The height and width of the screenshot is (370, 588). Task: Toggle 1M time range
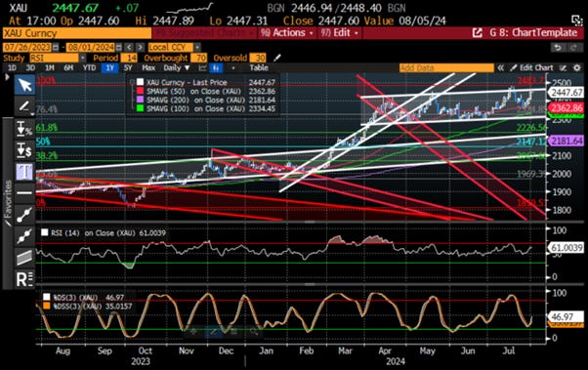(x=50, y=68)
